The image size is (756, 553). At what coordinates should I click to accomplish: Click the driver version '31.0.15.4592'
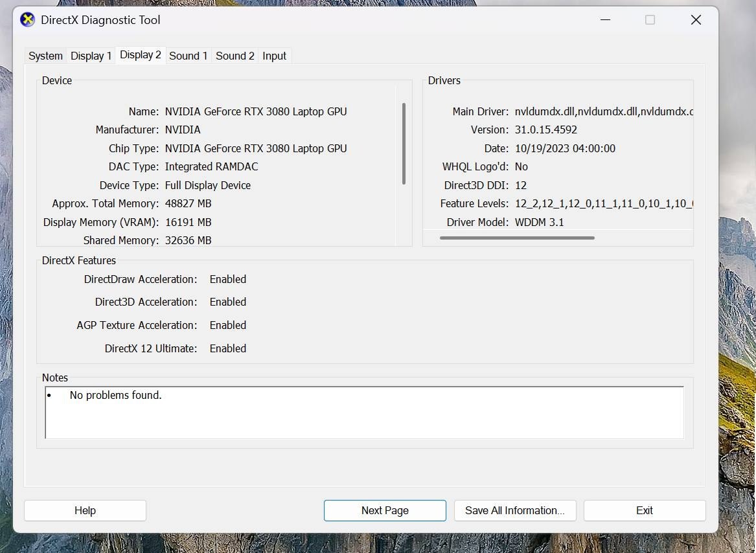pos(546,130)
